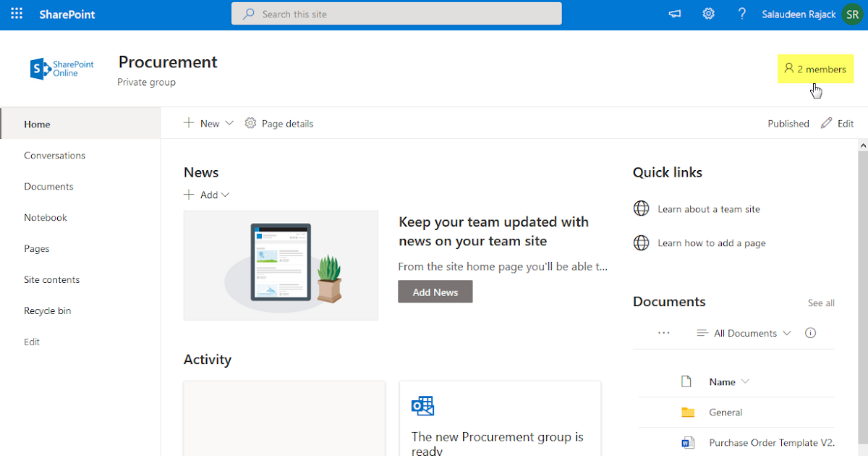The image size is (868, 456).
Task: Click the Add News button
Action: 435,291
